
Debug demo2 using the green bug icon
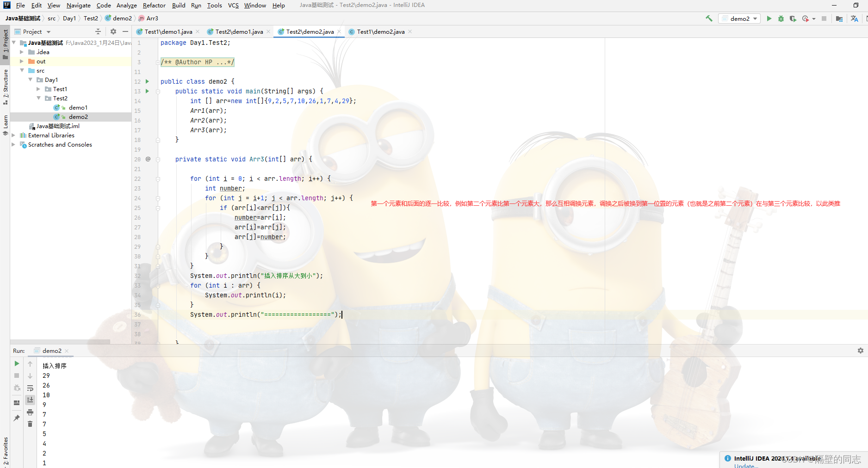781,18
